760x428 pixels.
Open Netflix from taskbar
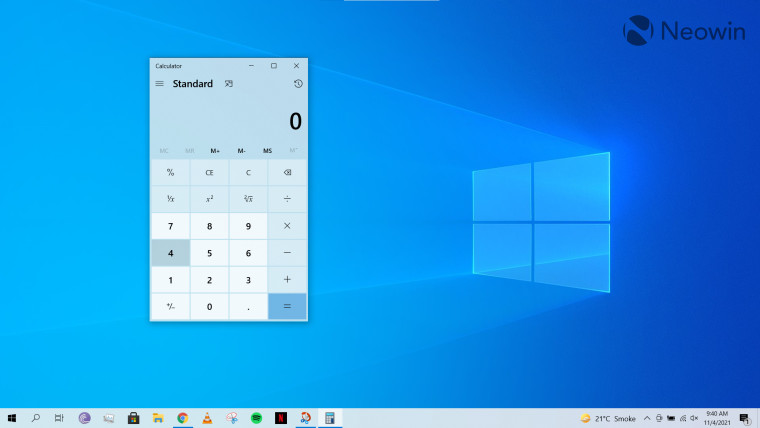[x=281, y=418]
